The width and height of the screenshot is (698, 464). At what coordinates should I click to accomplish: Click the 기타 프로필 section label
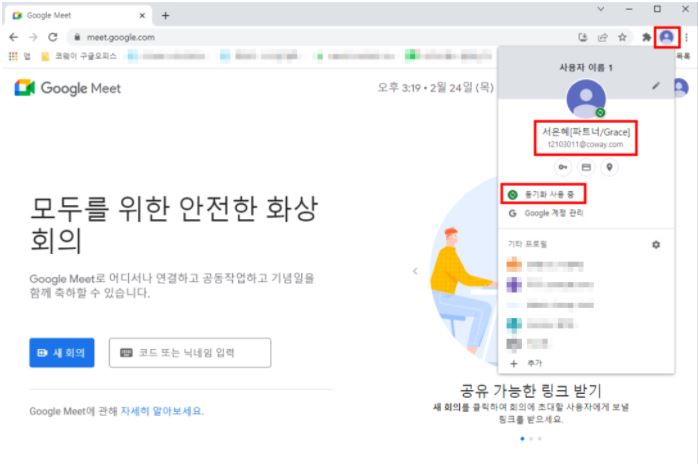[527, 244]
